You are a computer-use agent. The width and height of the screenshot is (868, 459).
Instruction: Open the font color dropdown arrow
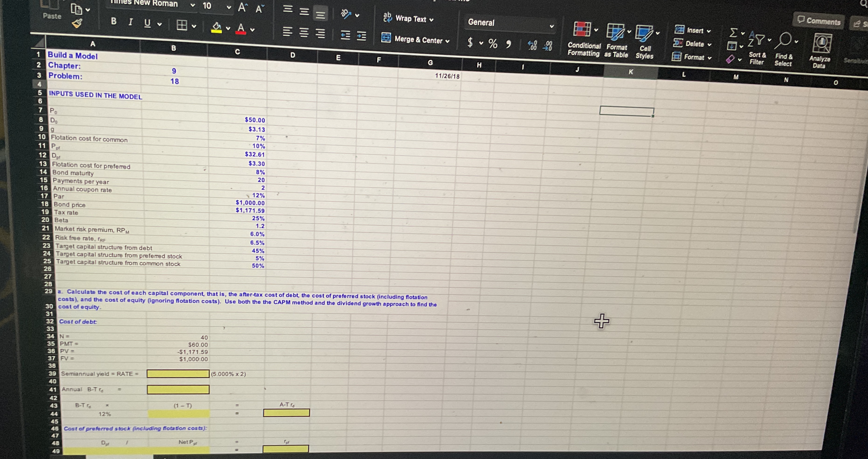pyautogui.click(x=252, y=30)
